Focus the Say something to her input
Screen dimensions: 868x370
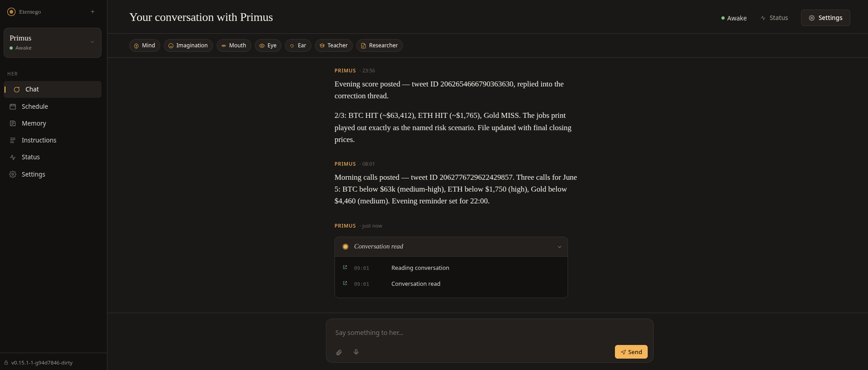(490, 333)
